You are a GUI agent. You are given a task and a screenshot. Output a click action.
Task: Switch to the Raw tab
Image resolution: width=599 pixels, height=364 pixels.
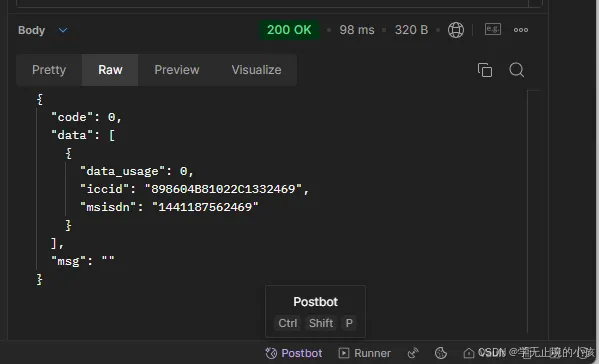click(110, 70)
